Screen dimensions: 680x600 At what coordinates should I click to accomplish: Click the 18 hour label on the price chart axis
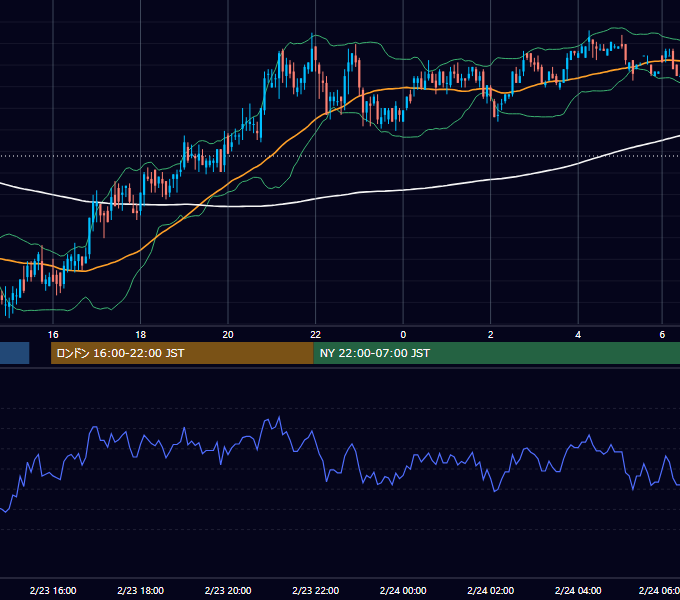(141, 335)
